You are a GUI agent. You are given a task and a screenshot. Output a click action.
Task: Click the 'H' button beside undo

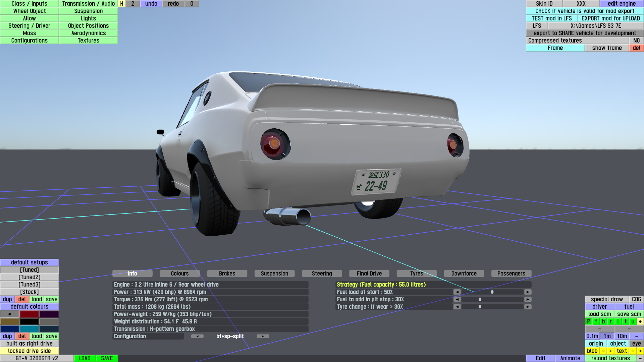click(122, 4)
